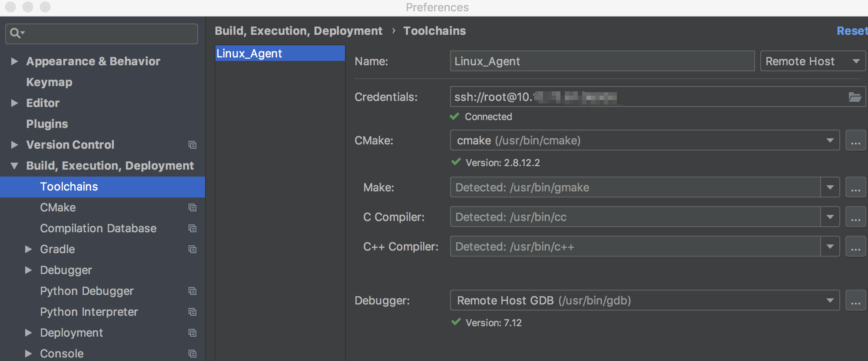Click the toolchain Name input field

point(602,61)
